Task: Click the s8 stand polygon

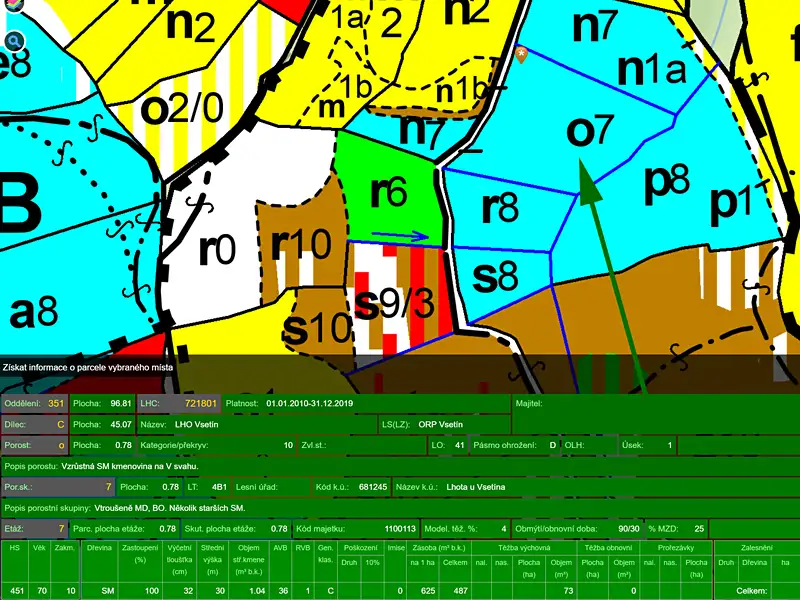Action: click(x=495, y=277)
